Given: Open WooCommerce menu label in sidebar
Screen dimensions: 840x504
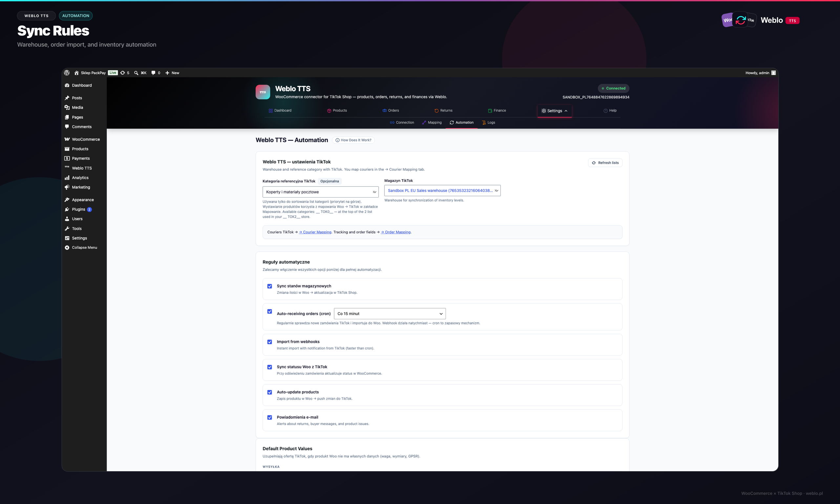Looking at the screenshot, I should click(86, 139).
